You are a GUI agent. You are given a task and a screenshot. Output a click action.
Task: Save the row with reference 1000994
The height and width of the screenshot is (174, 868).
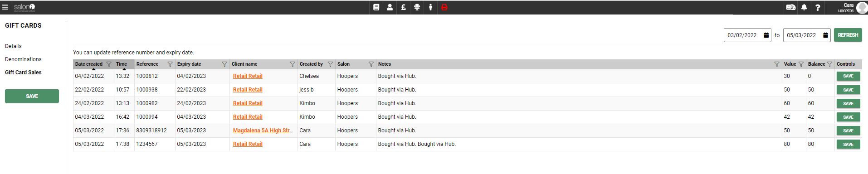[848, 117]
